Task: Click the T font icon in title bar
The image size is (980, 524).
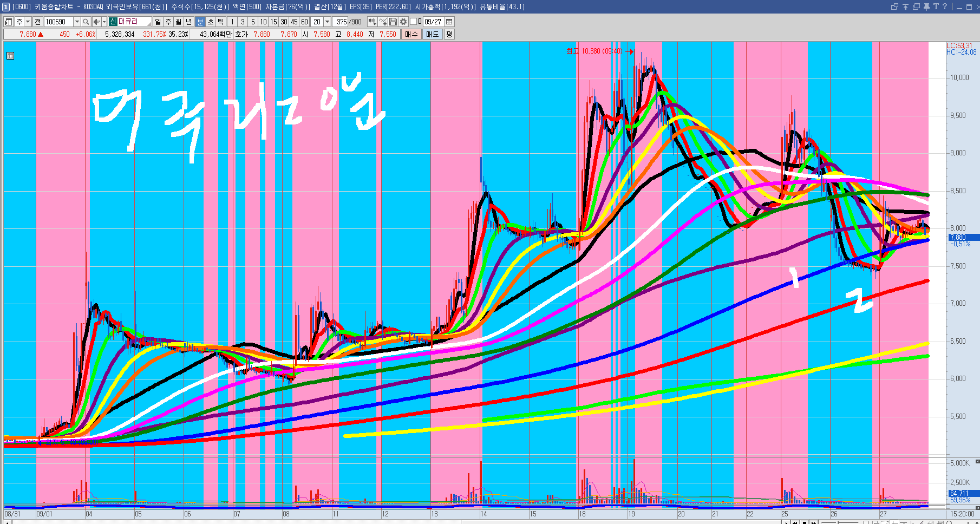Action: (936, 6)
